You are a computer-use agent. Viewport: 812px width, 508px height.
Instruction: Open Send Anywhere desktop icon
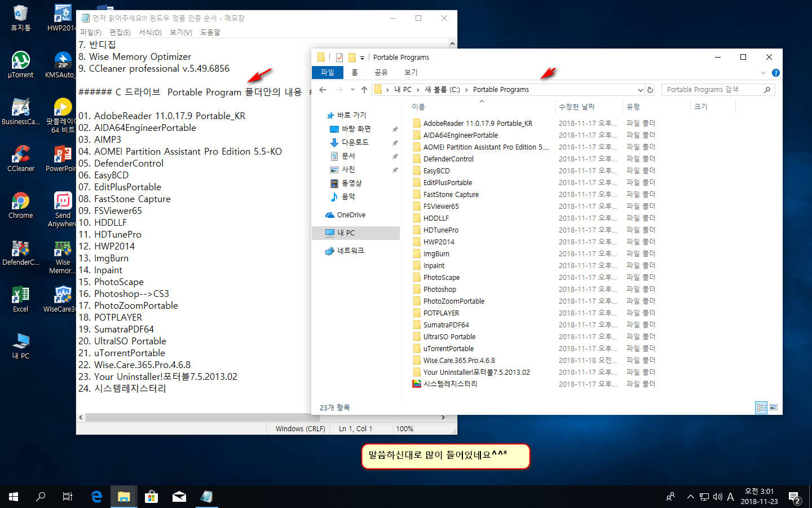63,209
